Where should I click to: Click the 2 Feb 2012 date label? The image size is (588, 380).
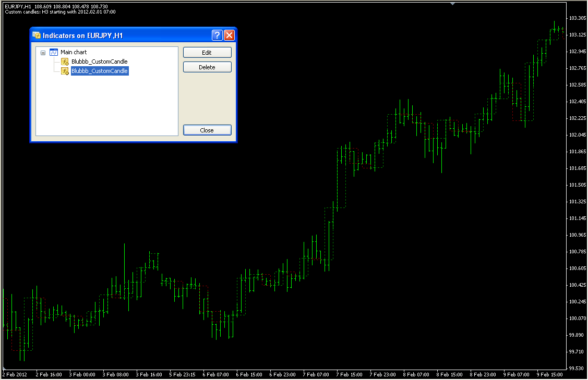15,374
